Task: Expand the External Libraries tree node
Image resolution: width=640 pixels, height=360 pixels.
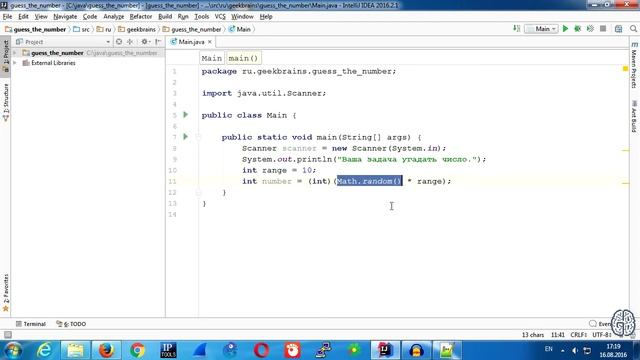Action: click(x=15, y=63)
